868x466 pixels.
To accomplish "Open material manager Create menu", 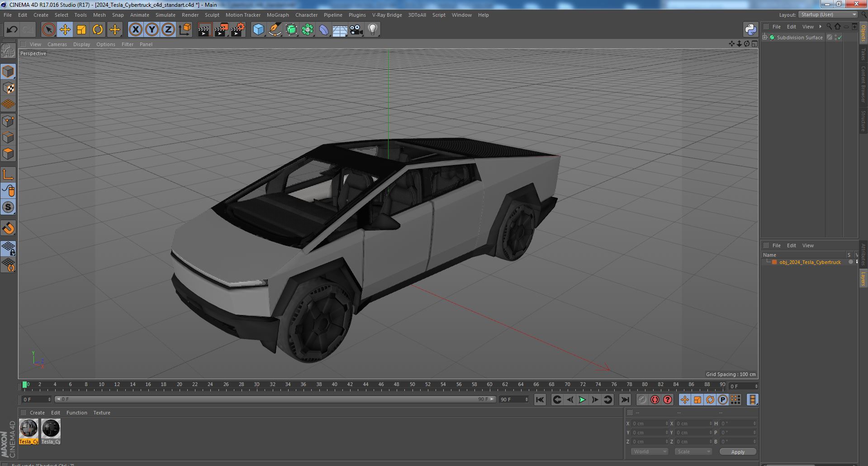I will click(x=37, y=413).
